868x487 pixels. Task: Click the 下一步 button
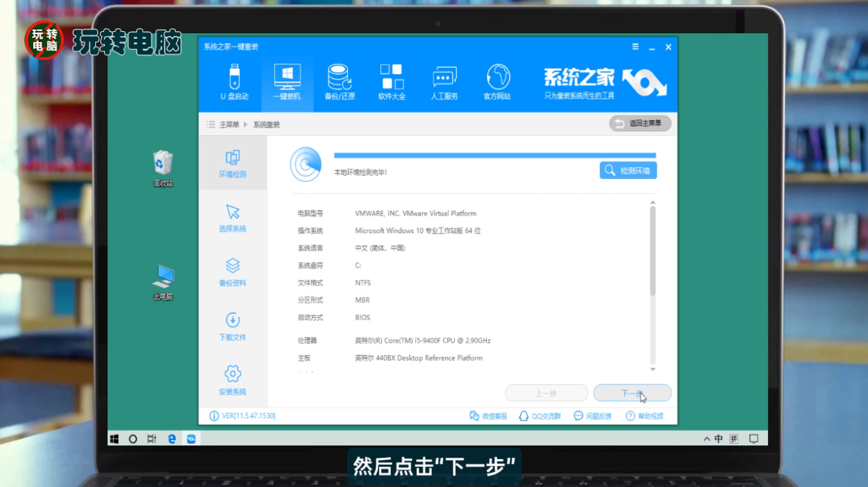click(633, 393)
